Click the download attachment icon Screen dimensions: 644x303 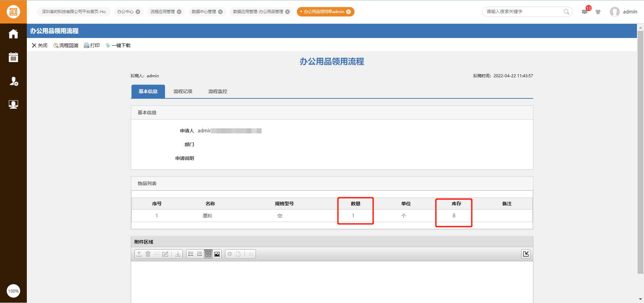pos(178,254)
